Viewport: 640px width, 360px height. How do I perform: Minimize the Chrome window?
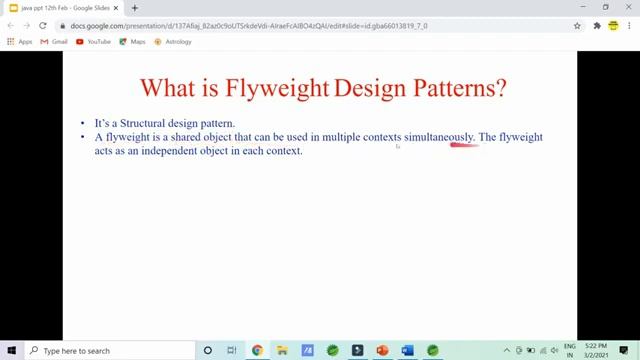[x=583, y=7]
